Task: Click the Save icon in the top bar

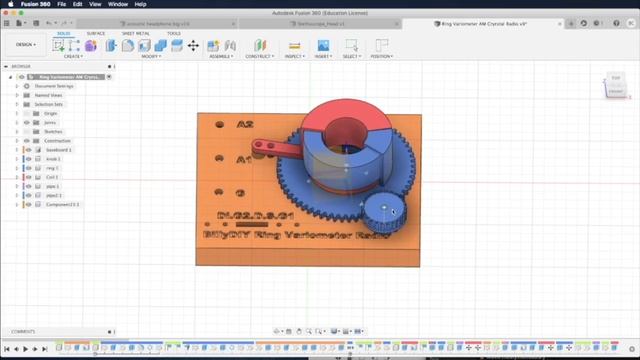Action: click(x=36, y=23)
